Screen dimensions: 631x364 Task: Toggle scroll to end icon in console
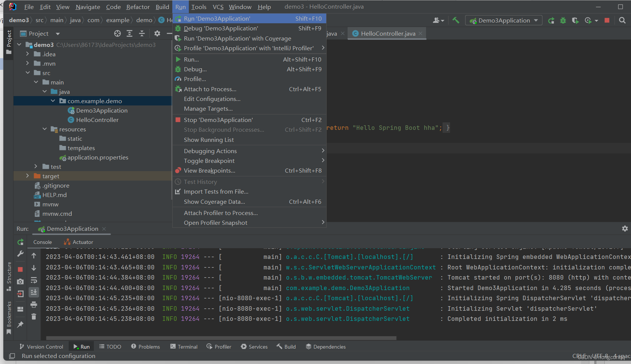[x=34, y=292]
